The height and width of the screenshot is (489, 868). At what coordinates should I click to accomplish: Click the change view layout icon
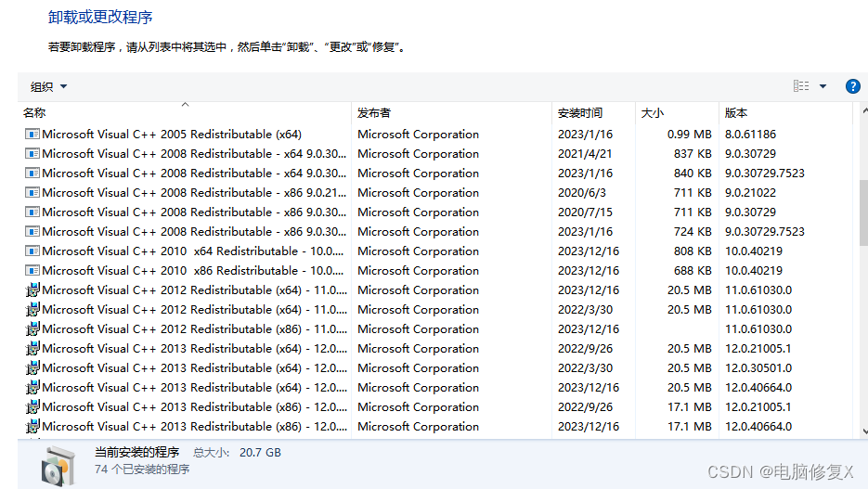801,86
